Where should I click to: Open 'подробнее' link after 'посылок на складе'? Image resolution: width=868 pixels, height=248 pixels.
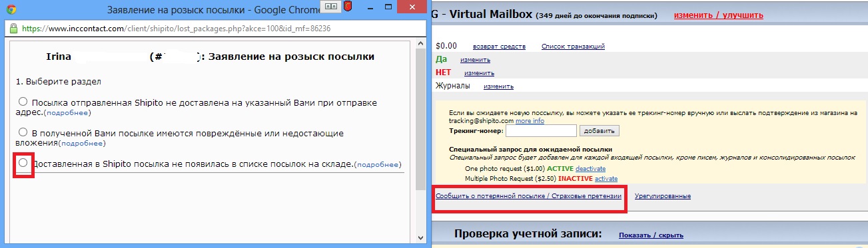pos(378,164)
